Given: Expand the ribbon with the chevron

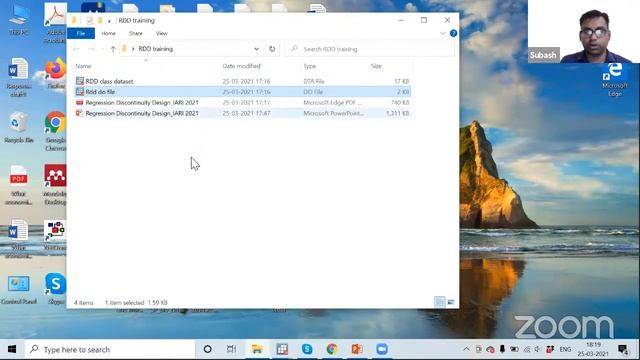Looking at the screenshot, I should pos(443,33).
